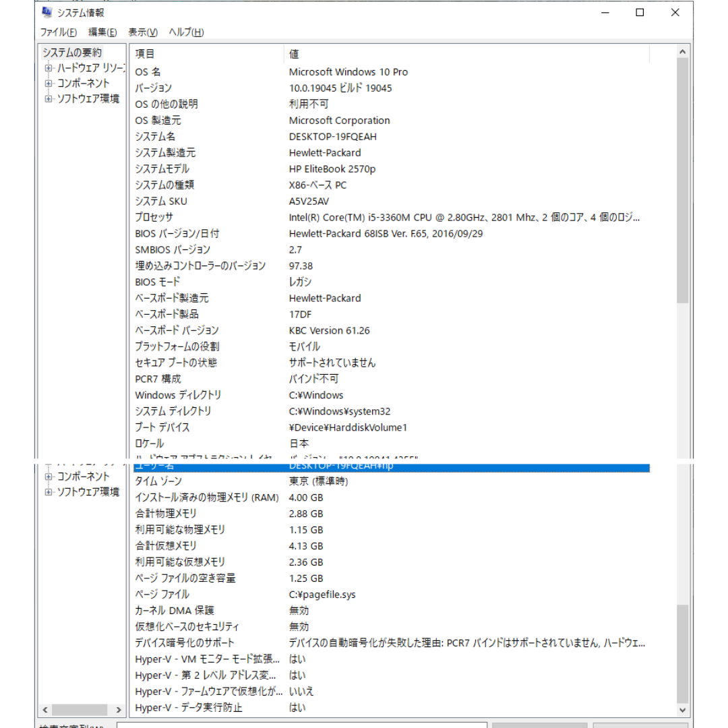Select the システム名 row label

[155, 136]
